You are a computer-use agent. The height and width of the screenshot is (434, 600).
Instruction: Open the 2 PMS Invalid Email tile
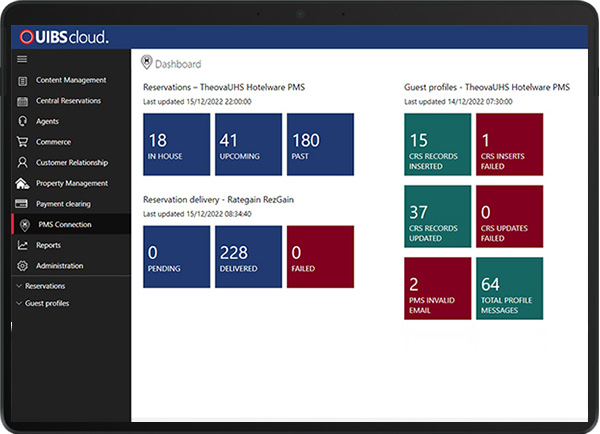pyautogui.click(x=437, y=288)
